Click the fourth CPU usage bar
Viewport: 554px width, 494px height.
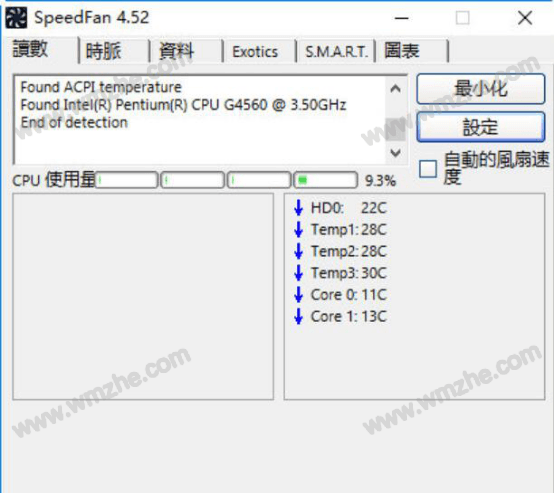pyautogui.click(x=325, y=180)
